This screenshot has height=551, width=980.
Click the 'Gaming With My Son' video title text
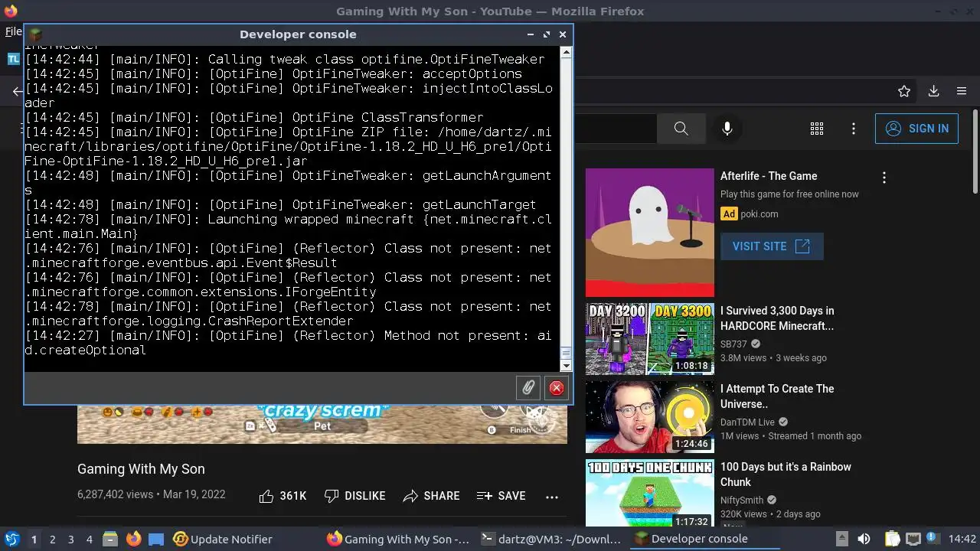(x=141, y=469)
